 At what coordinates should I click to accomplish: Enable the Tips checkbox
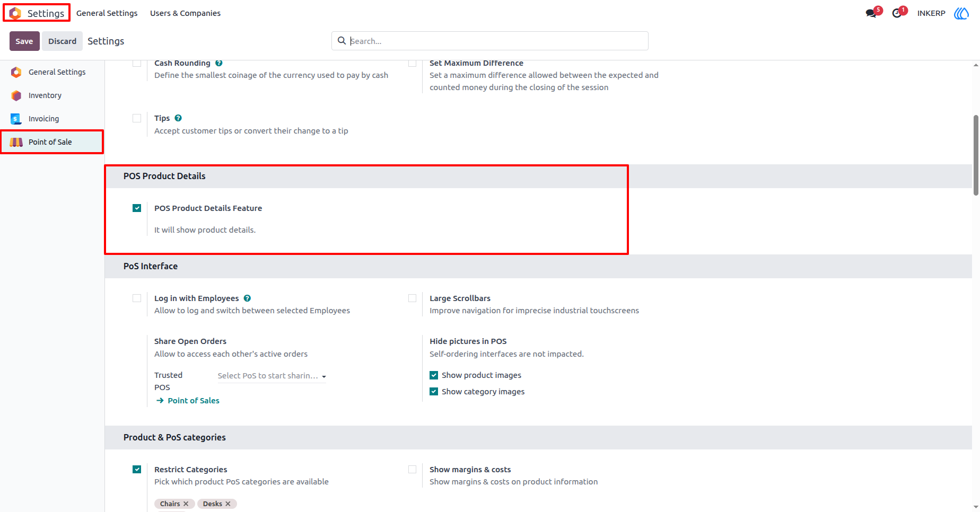pos(137,118)
